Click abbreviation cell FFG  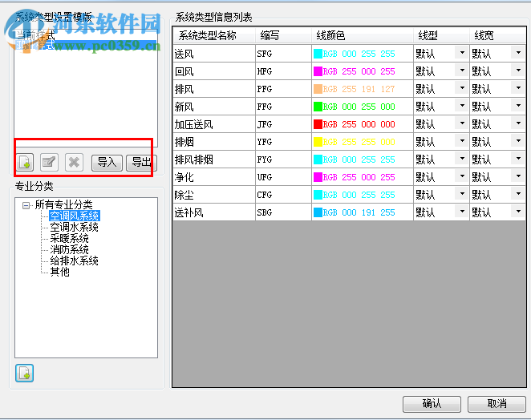283,107
